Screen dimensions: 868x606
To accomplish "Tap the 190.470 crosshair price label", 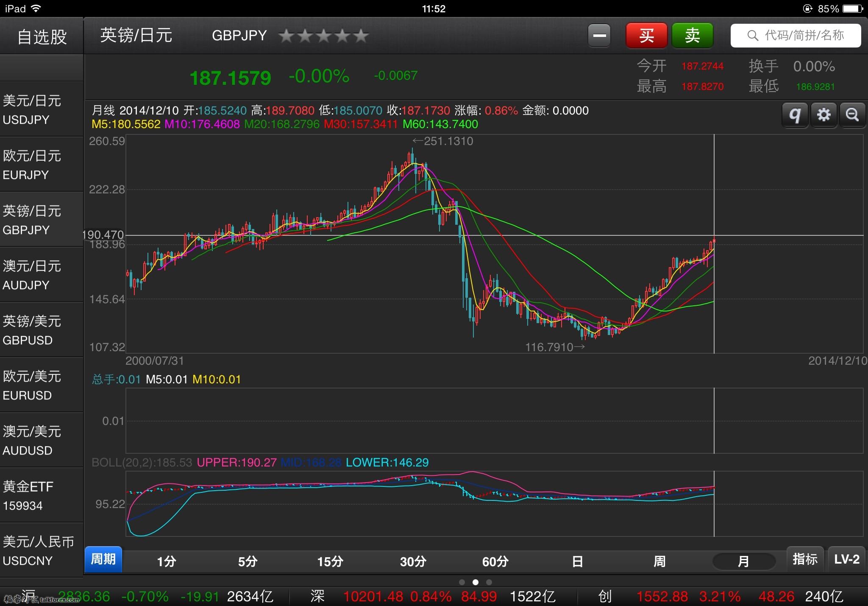I will (103, 235).
